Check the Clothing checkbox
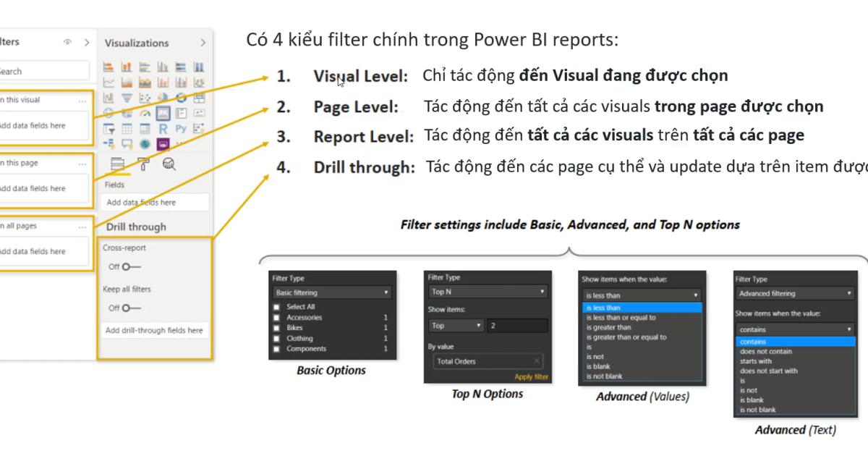The image size is (868, 456). pyautogui.click(x=276, y=338)
